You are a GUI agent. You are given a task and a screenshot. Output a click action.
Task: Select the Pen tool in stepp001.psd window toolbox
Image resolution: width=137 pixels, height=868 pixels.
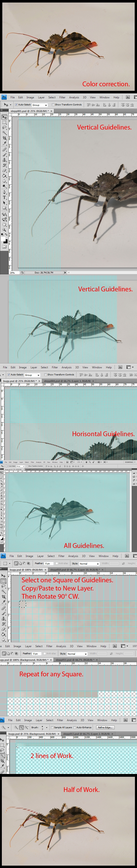pyautogui.click(x=4, y=192)
